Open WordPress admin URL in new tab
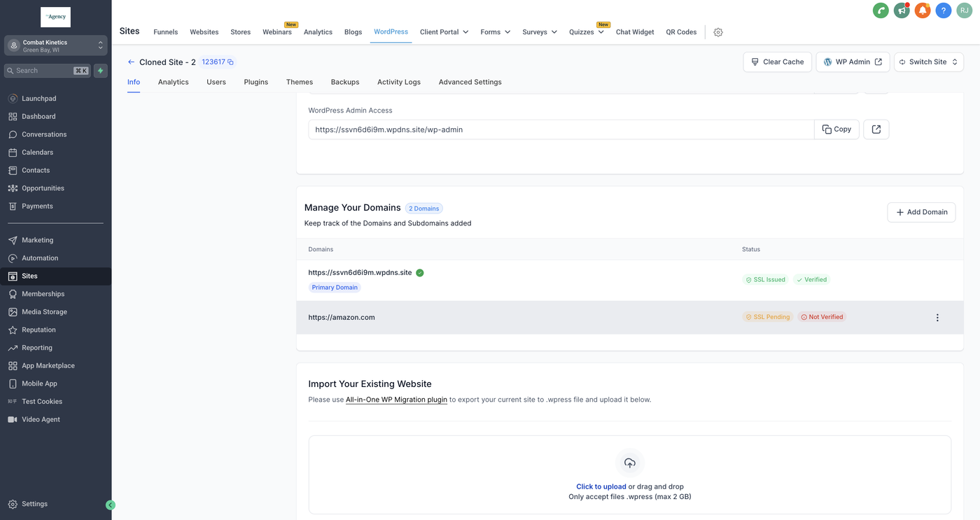Viewport: 980px width, 520px height. coord(876,129)
